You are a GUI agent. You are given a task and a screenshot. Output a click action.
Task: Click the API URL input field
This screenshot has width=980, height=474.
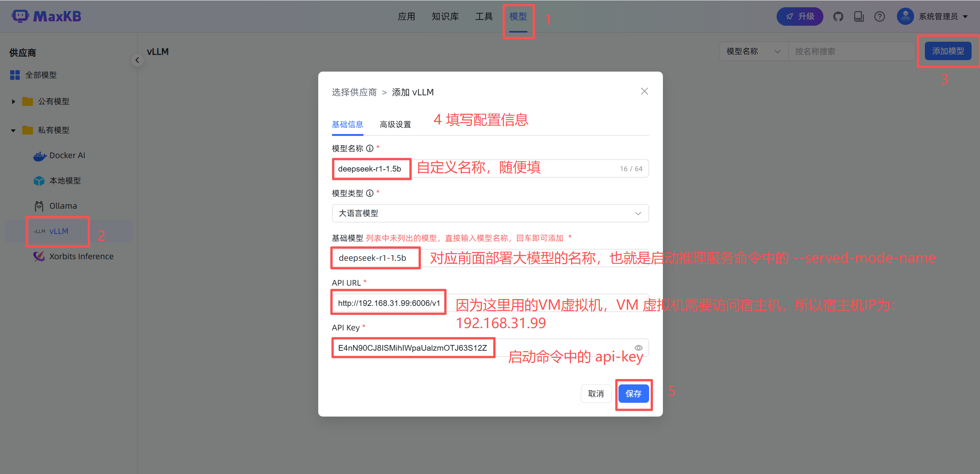coord(389,303)
